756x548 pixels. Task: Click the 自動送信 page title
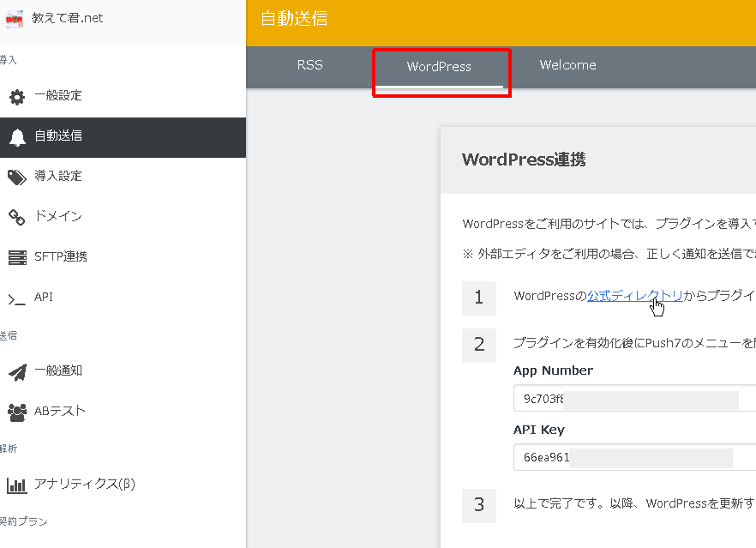[x=294, y=19]
